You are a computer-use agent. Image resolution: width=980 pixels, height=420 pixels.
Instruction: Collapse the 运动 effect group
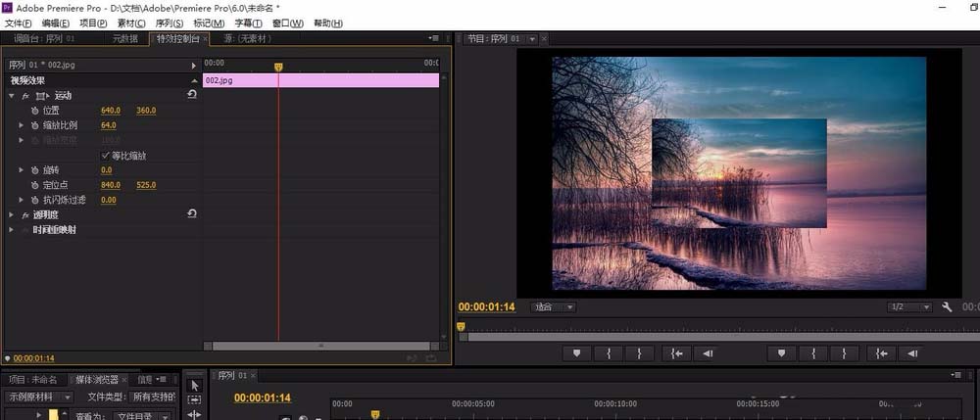pyautogui.click(x=11, y=96)
